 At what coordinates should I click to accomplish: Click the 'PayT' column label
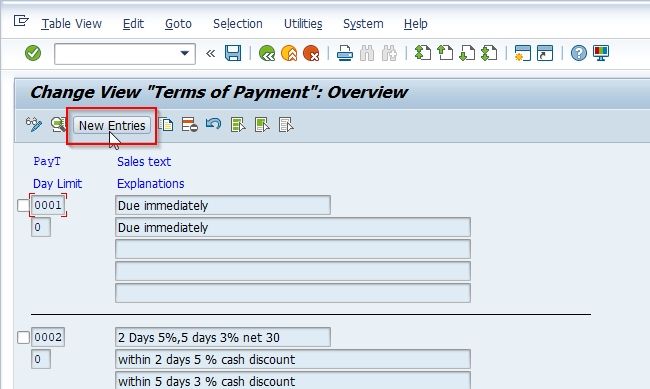pyautogui.click(x=47, y=161)
